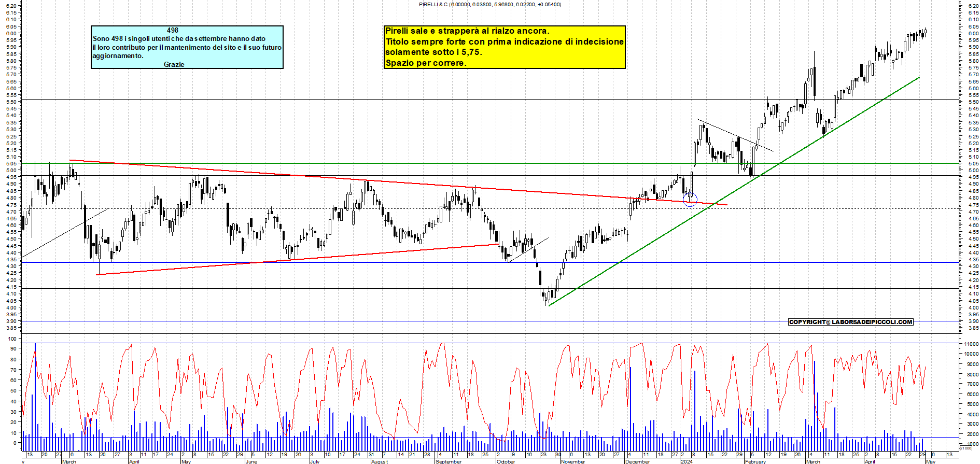Click the 'June' label on the time axis

coord(251,461)
